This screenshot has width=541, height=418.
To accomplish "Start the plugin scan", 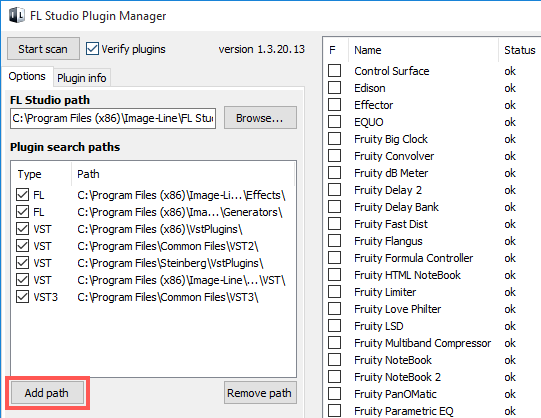I will pyautogui.click(x=43, y=49).
